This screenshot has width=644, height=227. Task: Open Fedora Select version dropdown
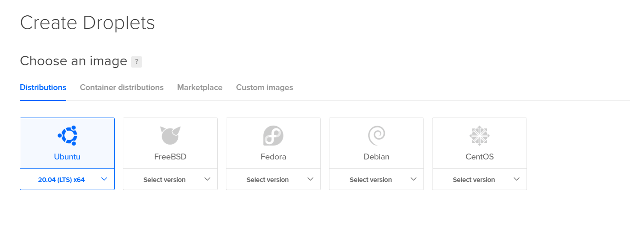point(273,180)
